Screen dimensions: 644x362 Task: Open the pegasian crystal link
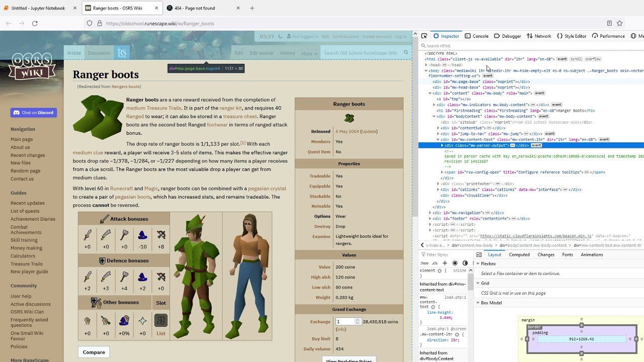point(267,189)
